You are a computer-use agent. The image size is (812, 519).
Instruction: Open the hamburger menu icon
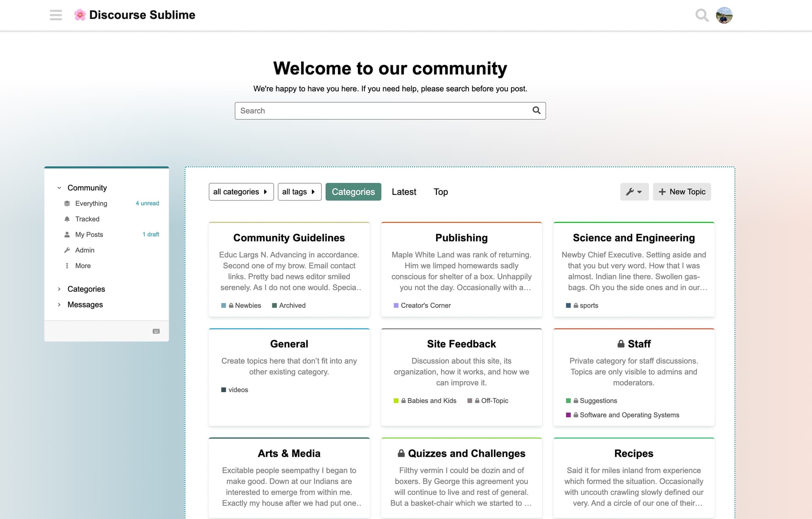[56, 15]
